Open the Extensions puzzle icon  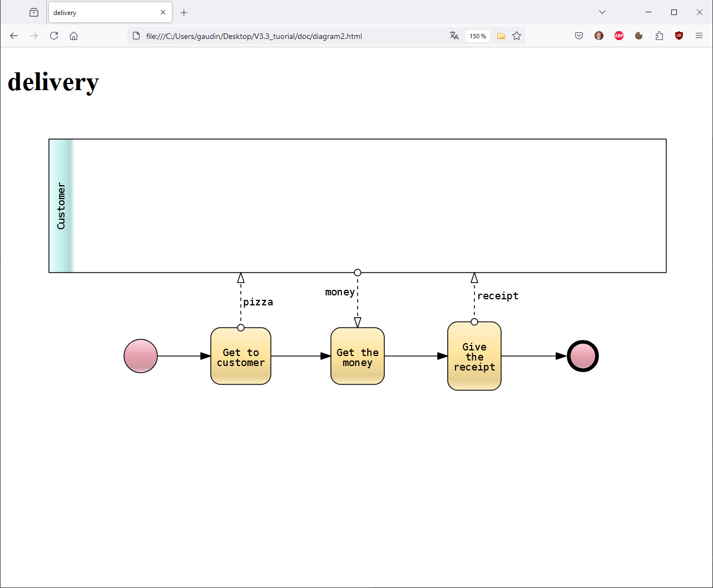click(x=659, y=36)
